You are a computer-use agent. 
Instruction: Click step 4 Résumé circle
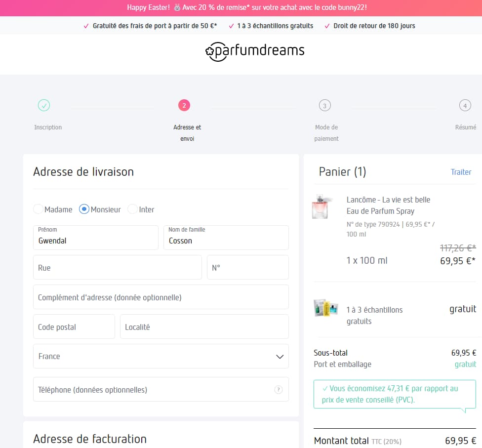coord(464,105)
